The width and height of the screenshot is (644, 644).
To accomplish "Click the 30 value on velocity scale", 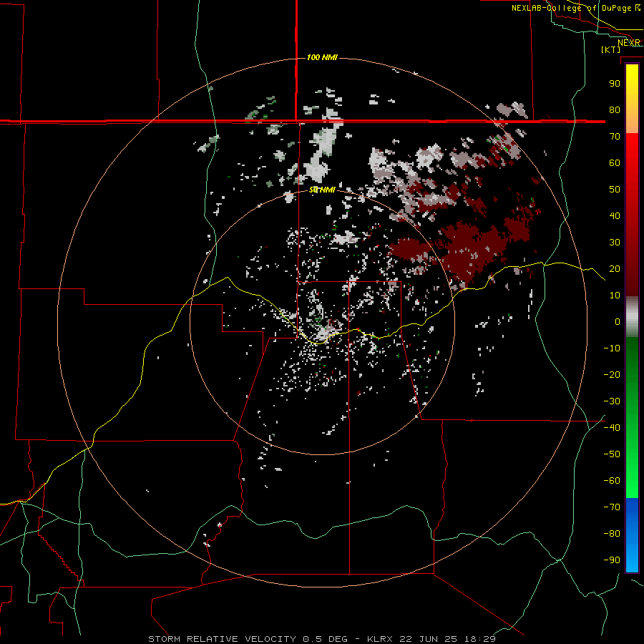I will point(615,243).
